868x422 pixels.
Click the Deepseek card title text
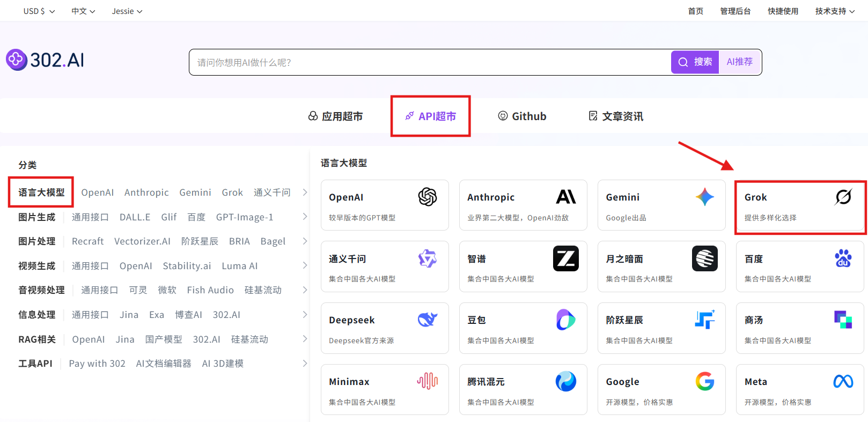coord(352,320)
